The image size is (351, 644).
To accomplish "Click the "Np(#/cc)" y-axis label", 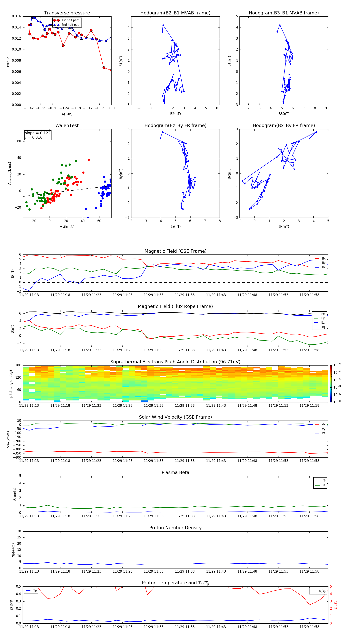I will click(13, 550).
